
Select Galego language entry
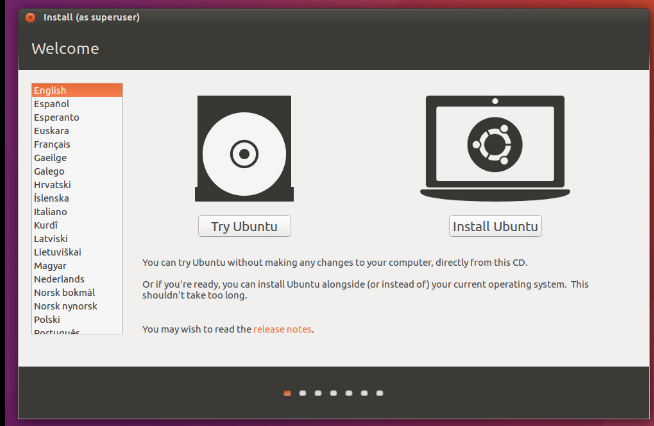coord(77,171)
